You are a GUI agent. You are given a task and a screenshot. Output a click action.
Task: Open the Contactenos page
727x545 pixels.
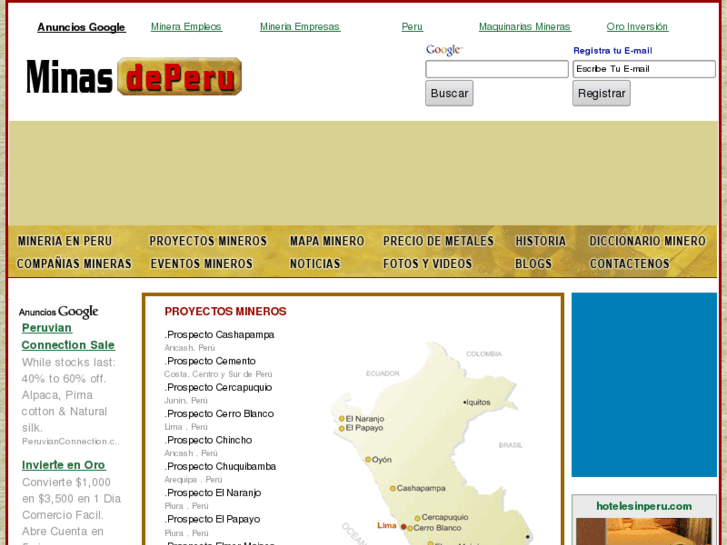coord(630,264)
